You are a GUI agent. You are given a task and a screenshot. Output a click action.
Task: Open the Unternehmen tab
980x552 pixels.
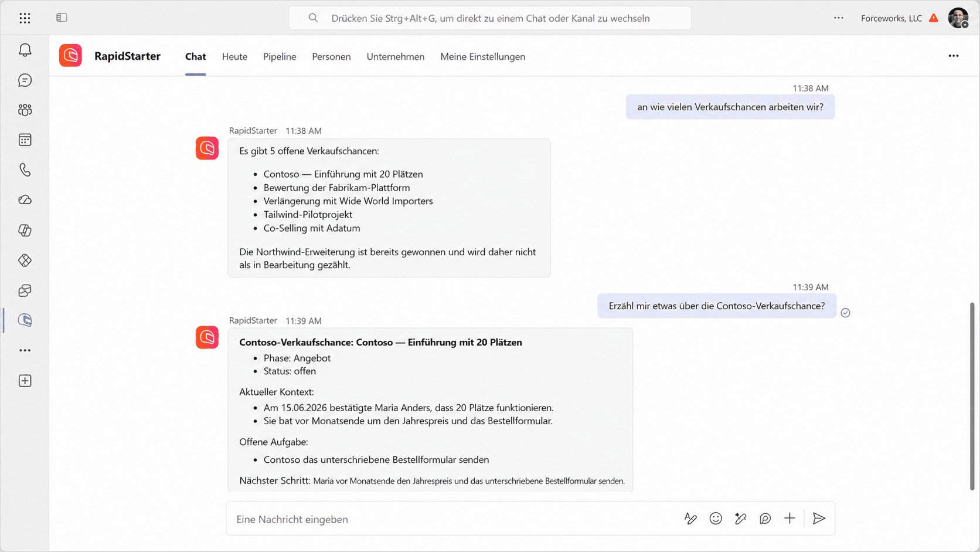pyautogui.click(x=396, y=56)
